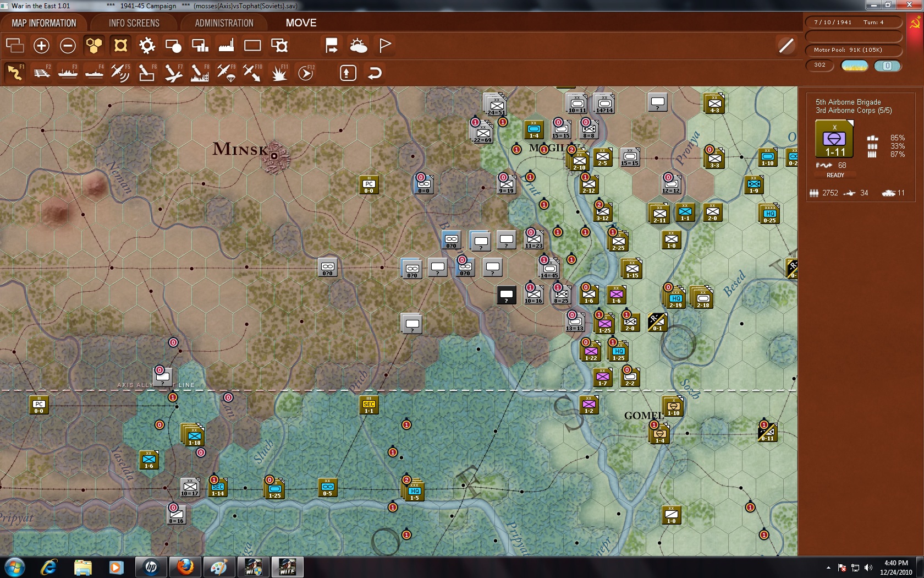The width and height of the screenshot is (924, 578).
Task: Click the boxed up-arrow toolbar icon
Action: [348, 73]
